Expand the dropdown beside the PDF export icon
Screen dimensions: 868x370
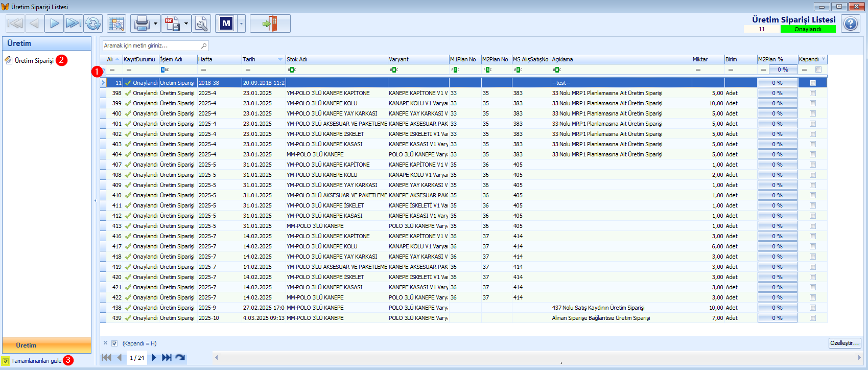tap(186, 24)
